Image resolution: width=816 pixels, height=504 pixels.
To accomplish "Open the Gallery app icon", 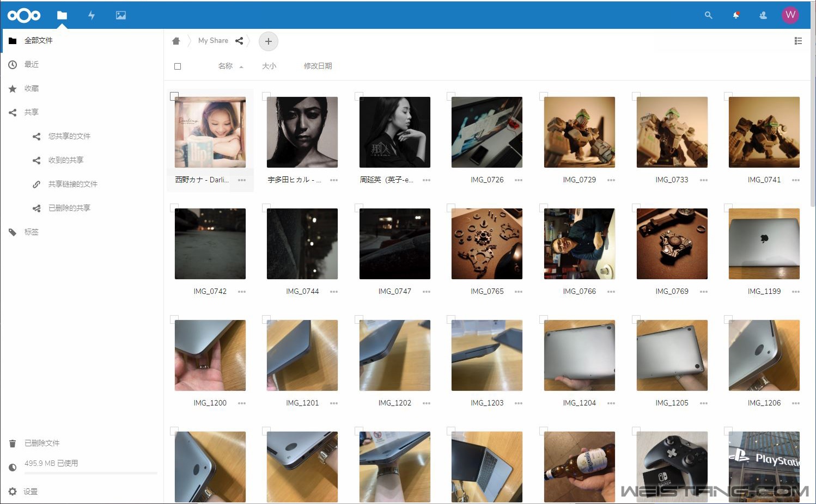I will click(121, 15).
